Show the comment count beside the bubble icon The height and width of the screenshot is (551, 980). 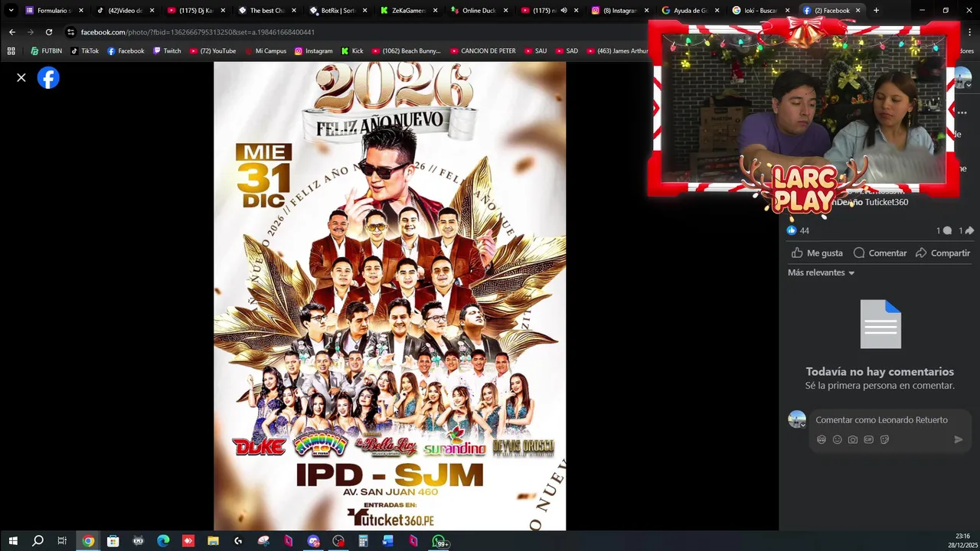(944, 230)
